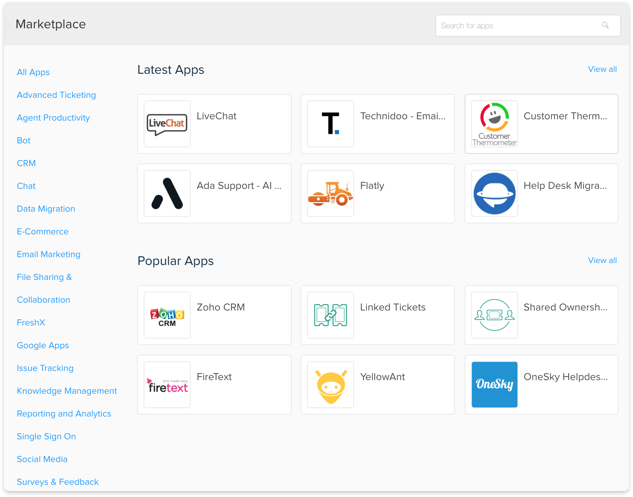This screenshot has height=497, width=633.
Task: Select E-Commerce category
Action: tap(42, 232)
